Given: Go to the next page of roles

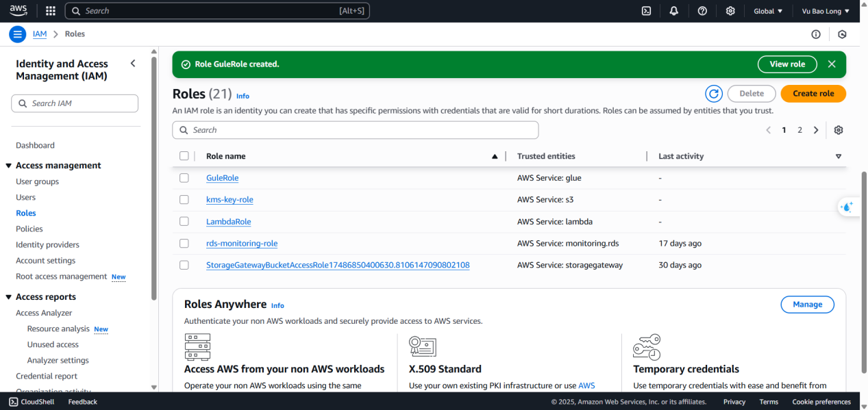Looking at the screenshot, I should [816, 130].
